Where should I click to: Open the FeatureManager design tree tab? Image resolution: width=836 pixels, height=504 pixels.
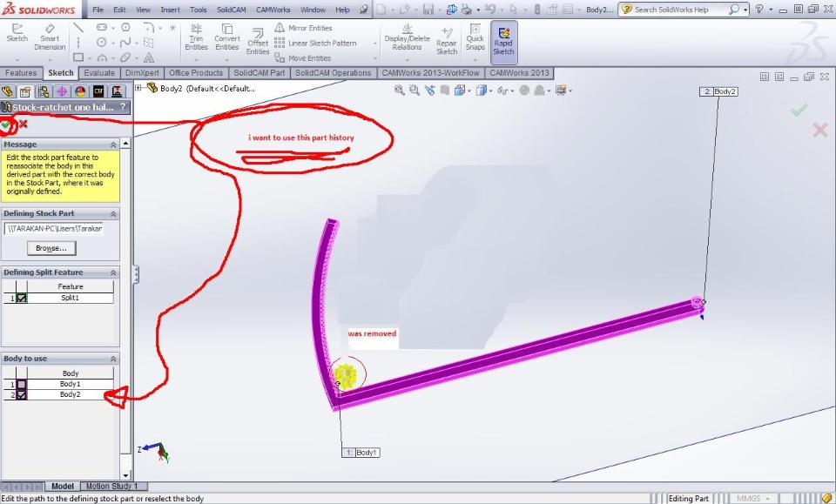pos(7,91)
